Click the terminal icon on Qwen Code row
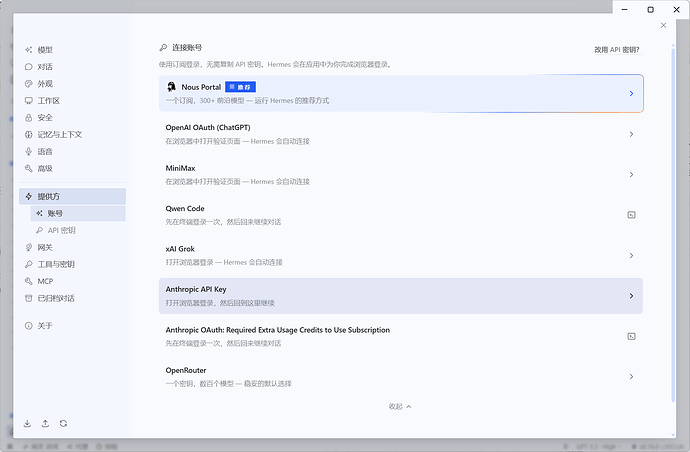Viewport: 690px width, 452px height. (x=631, y=215)
